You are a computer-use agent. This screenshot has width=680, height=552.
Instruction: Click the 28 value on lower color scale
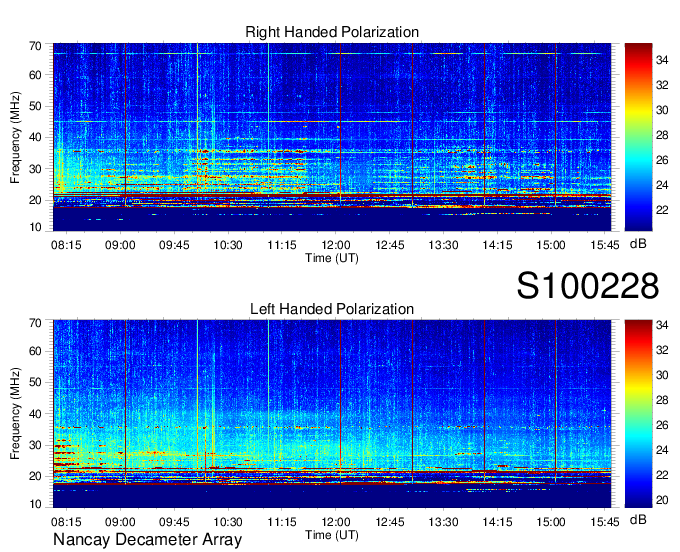pyautogui.click(x=662, y=400)
